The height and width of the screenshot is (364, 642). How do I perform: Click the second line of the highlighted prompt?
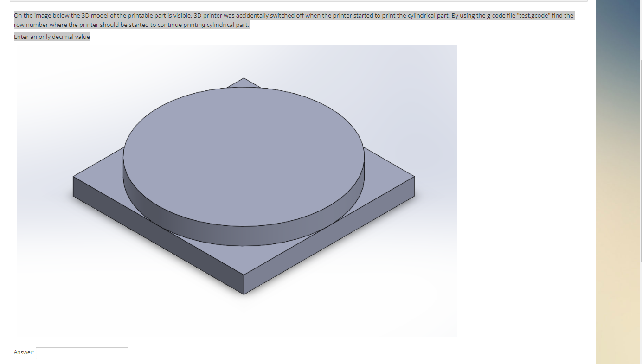132,25
